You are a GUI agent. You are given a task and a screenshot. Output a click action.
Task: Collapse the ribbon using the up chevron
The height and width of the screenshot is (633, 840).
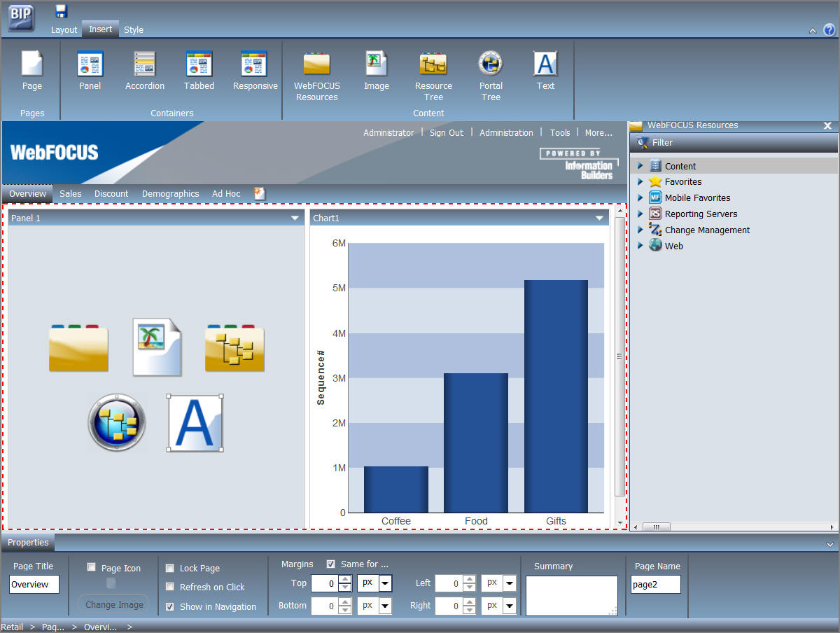click(812, 31)
